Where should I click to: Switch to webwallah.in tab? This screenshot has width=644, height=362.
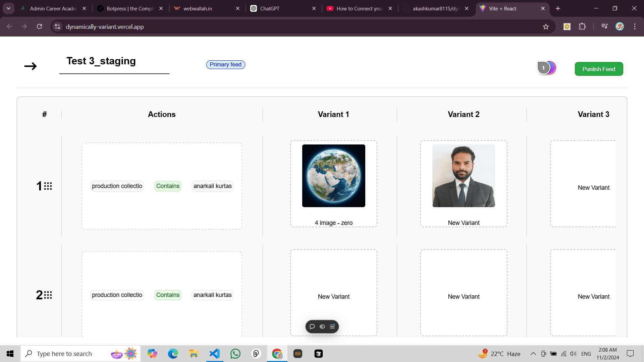[207, 8]
